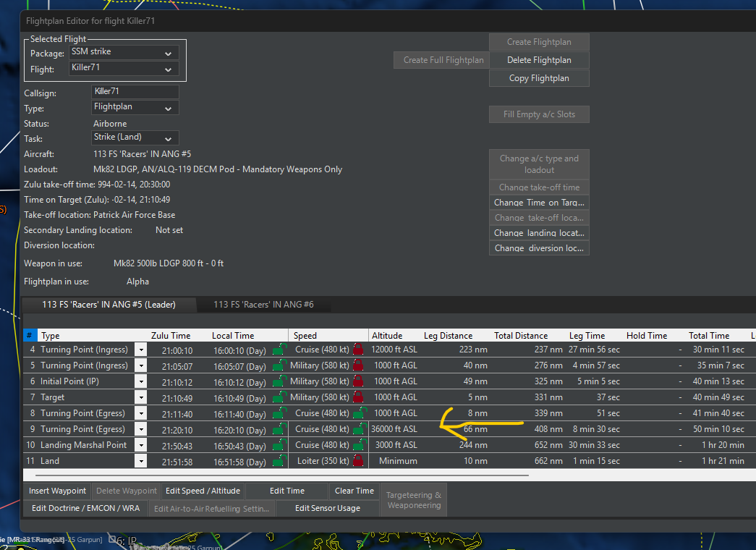Screen dimensions: 756x550
Task: Click the 21:10:49 Zulu time cell
Action: click(x=177, y=399)
